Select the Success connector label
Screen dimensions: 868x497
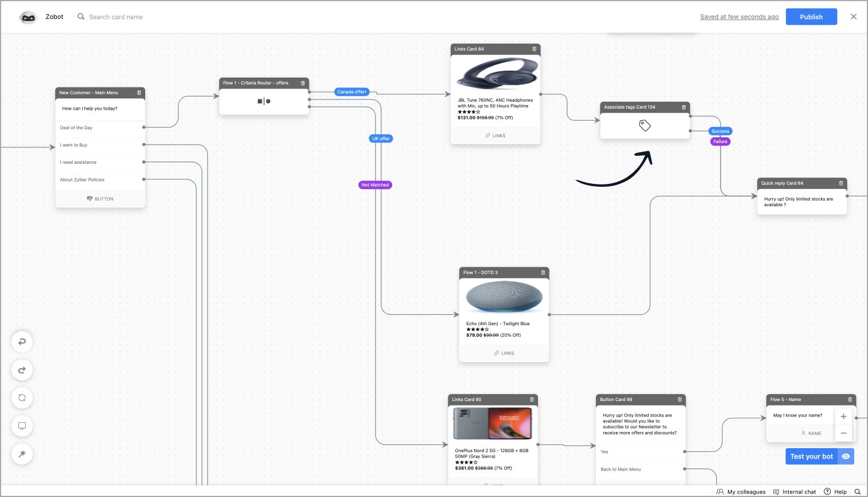(720, 131)
